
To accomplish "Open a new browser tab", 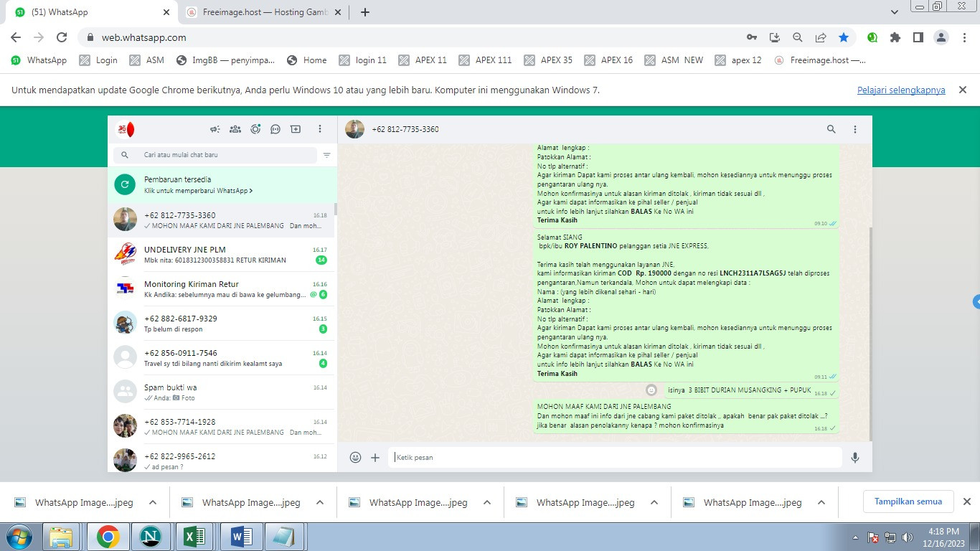I will [365, 12].
